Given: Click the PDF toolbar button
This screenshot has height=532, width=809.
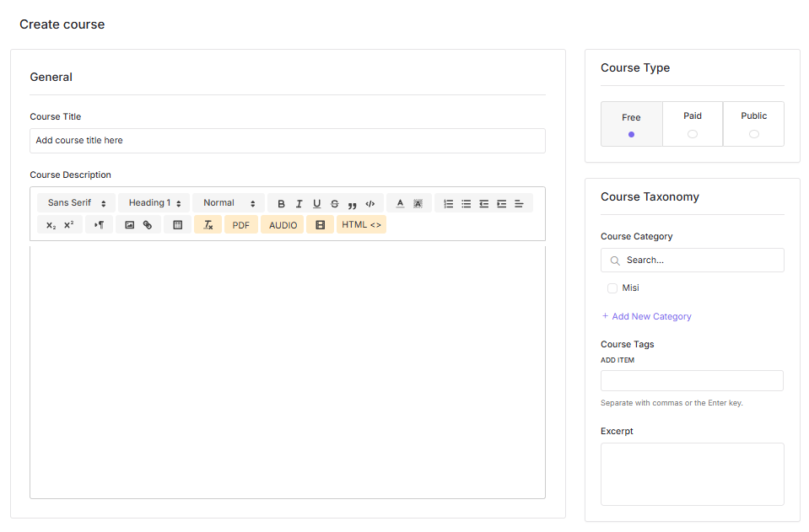Looking at the screenshot, I should point(240,225).
